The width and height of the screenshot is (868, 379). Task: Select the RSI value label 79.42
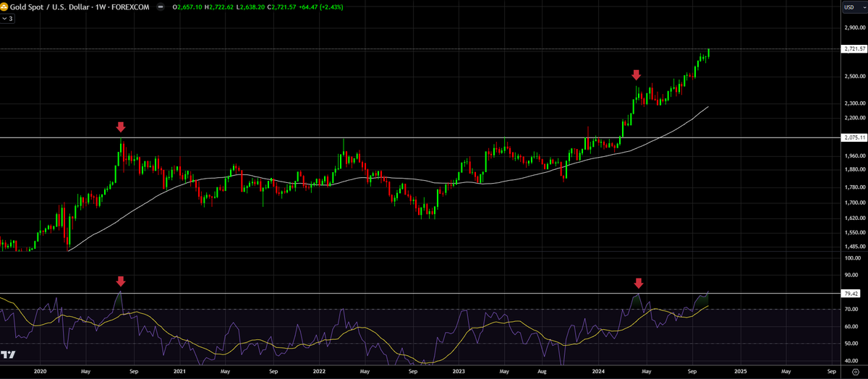(x=851, y=294)
